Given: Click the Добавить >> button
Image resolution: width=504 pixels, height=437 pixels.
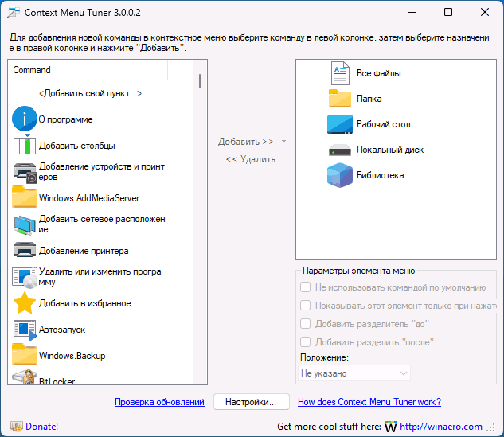Looking at the screenshot, I should [246, 142].
